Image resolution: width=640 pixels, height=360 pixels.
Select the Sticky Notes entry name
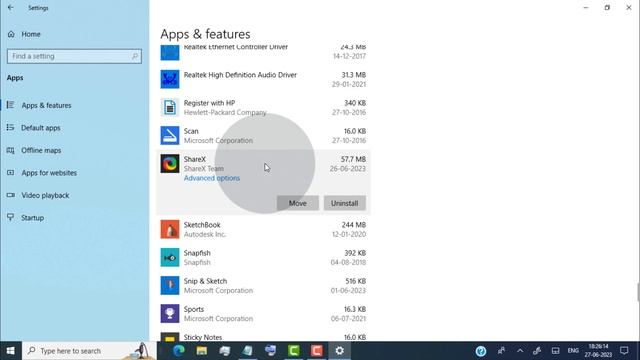203,337
